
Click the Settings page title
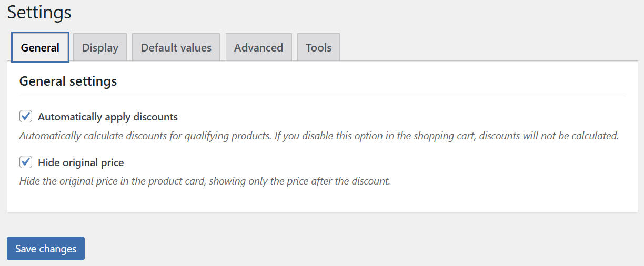click(x=39, y=12)
